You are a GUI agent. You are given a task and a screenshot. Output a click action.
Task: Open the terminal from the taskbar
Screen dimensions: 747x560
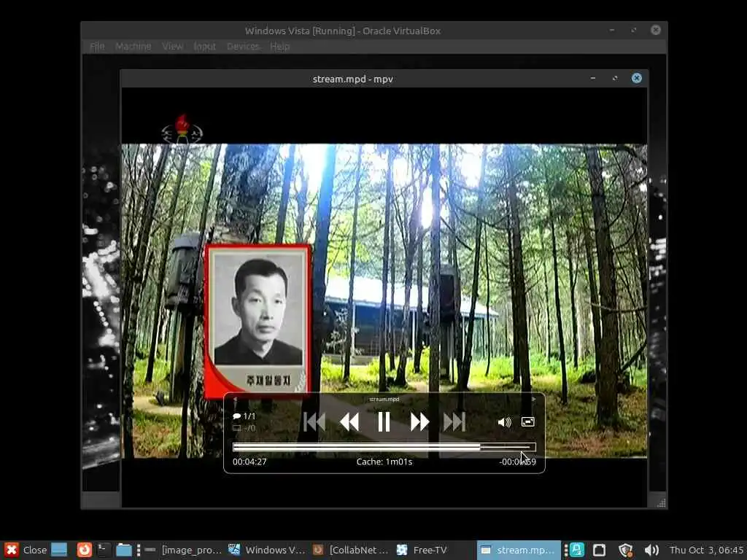104,550
